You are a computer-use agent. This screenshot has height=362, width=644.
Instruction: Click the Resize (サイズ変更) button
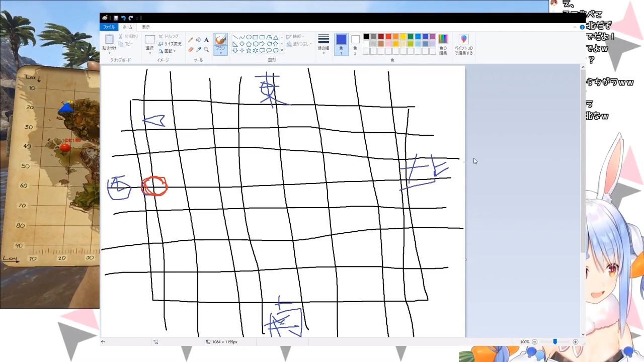pyautogui.click(x=171, y=44)
